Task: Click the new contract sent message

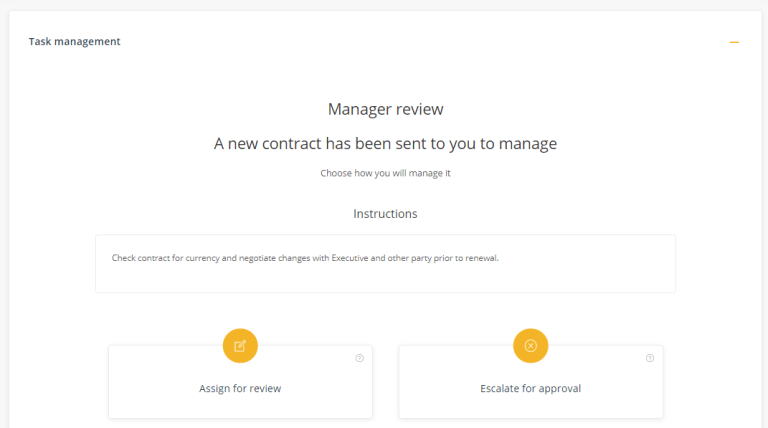Action: coord(385,143)
